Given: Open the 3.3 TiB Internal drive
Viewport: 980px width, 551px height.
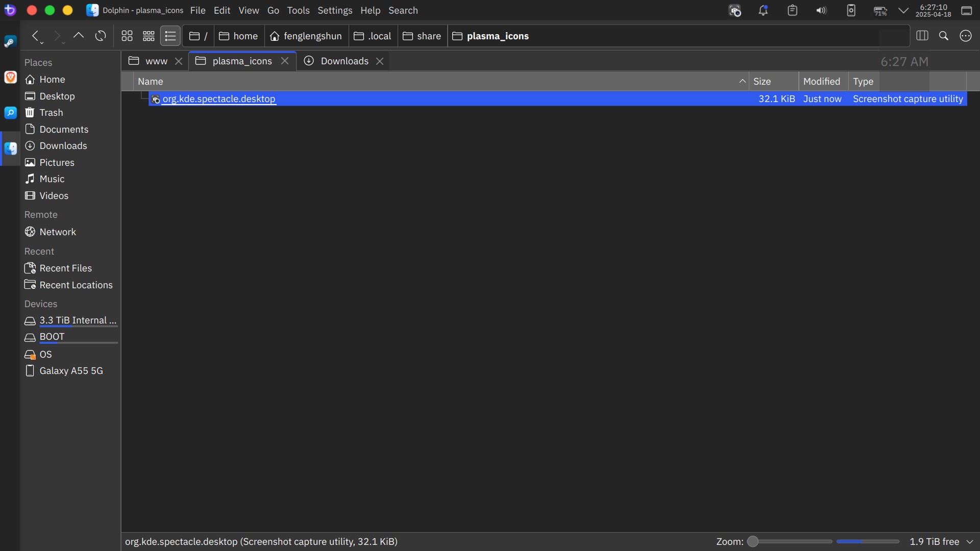Looking at the screenshot, I should [70, 321].
